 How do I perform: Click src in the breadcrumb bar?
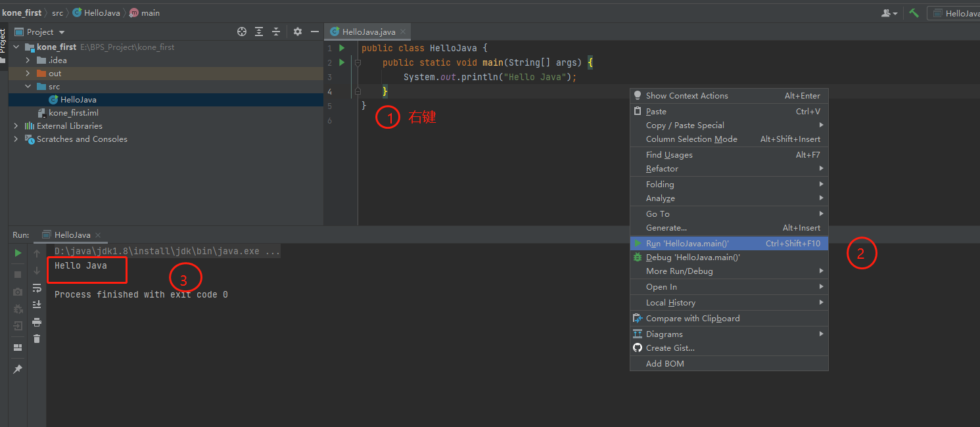[58, 12]
